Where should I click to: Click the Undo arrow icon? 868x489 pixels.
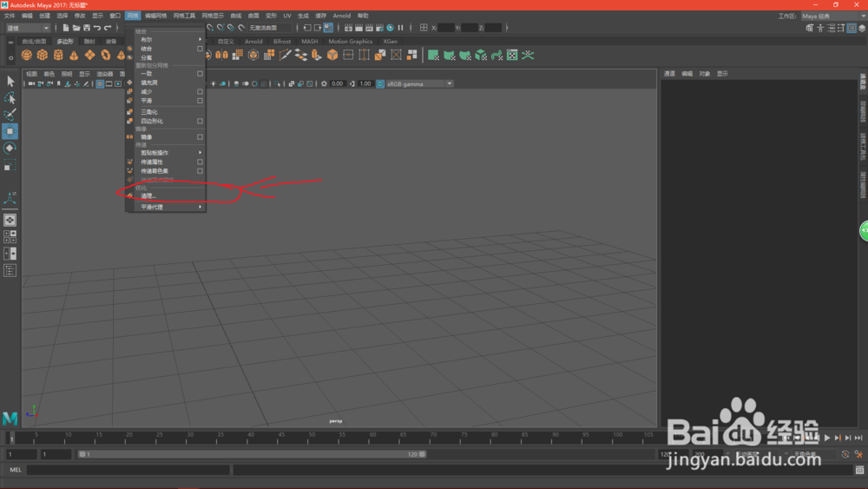[97, 28]
